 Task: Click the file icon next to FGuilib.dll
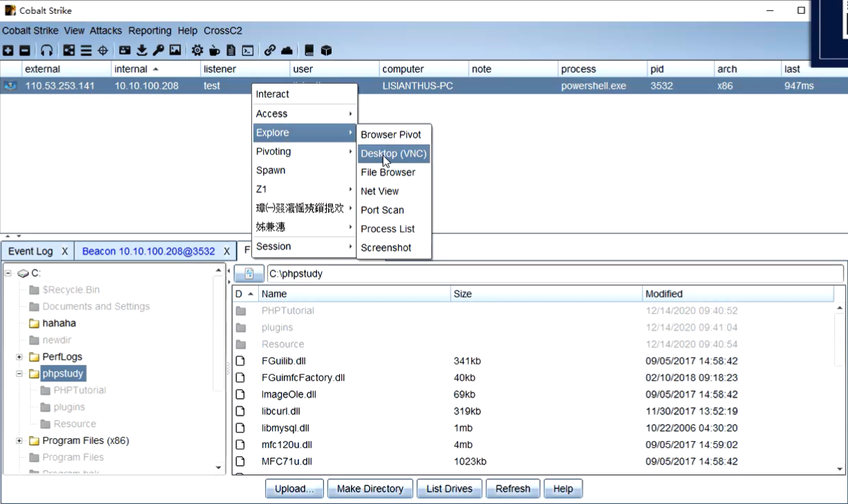[x=241, y=361]
